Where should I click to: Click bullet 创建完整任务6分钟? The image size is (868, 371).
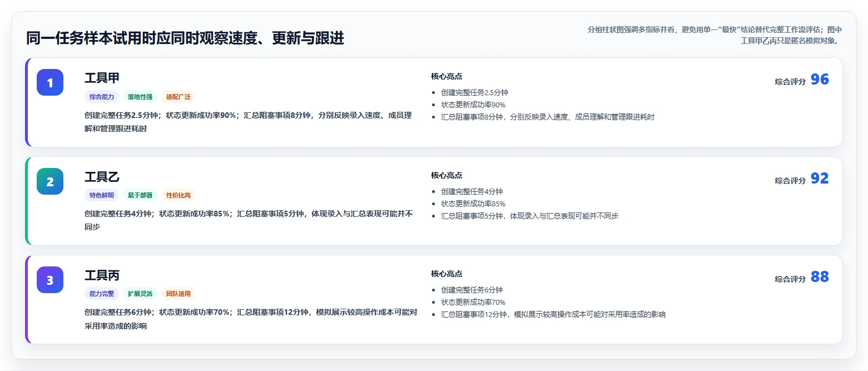[x=472, y=290]
